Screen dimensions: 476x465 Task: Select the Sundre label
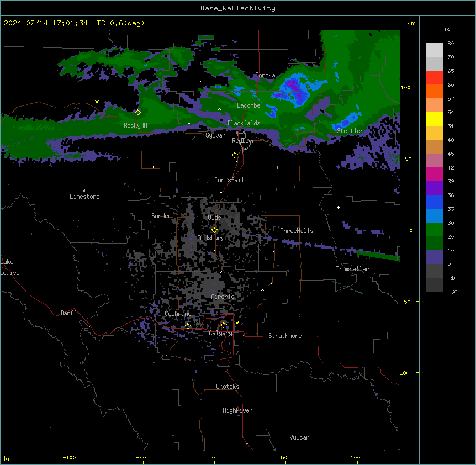click(161, 216)
